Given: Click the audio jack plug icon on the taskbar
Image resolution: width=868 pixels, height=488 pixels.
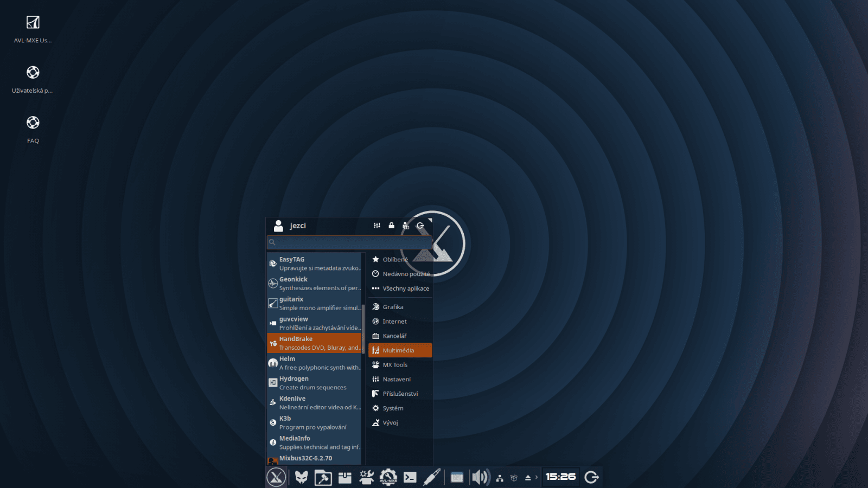Looking at the screenshot, I should [x=432, y=478].
